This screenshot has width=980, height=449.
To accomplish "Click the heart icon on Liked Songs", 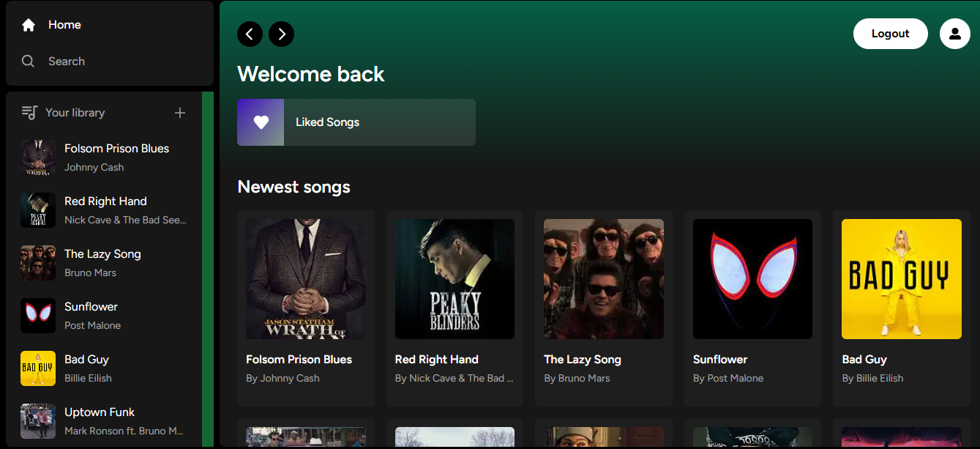I will pos(260,122).
